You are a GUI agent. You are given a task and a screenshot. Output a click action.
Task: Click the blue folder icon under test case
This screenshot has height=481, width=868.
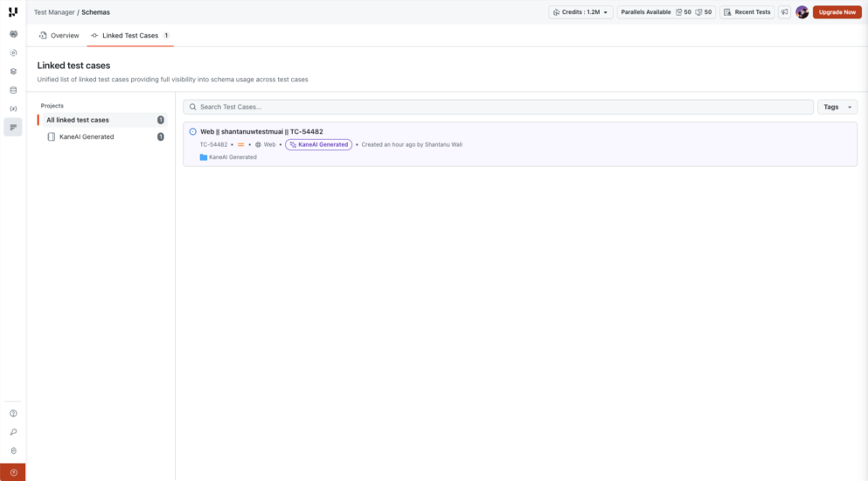(x=203, y=157)
